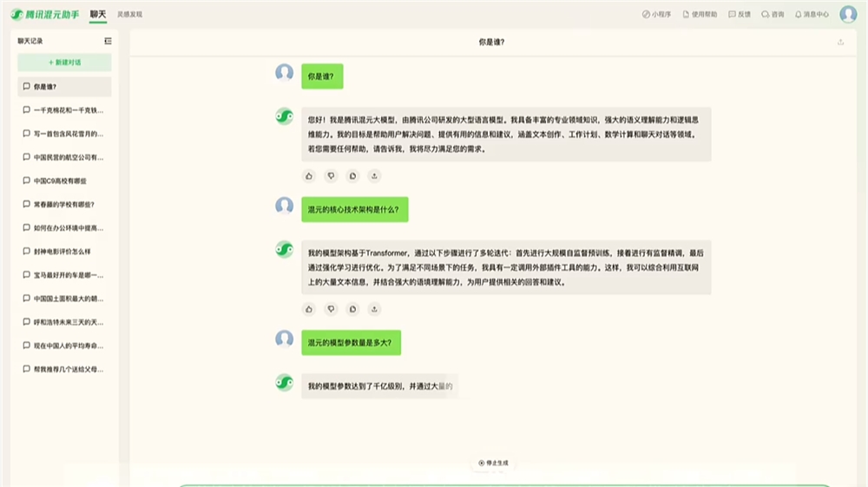This screenshot has width=868, height=487.
Task: Click the generating answer 我的模型参数达到了千亿级别
Action: pos(380,386)
